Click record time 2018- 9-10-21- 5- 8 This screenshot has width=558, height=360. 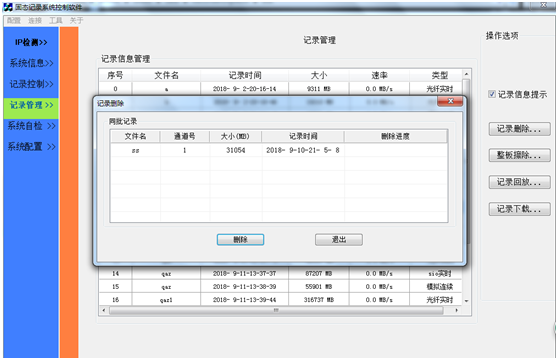(303, 150)
